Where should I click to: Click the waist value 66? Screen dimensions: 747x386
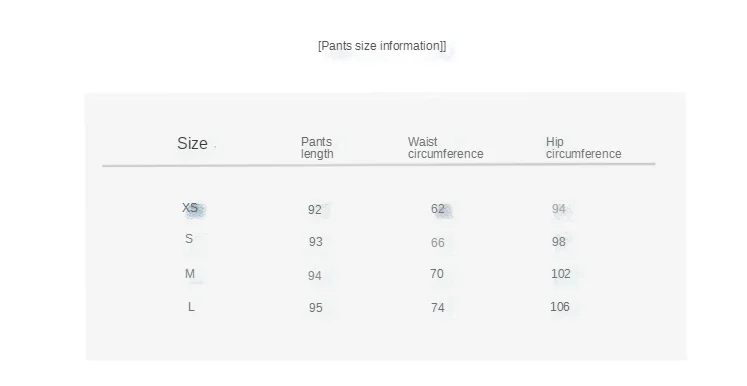(438, 243)
